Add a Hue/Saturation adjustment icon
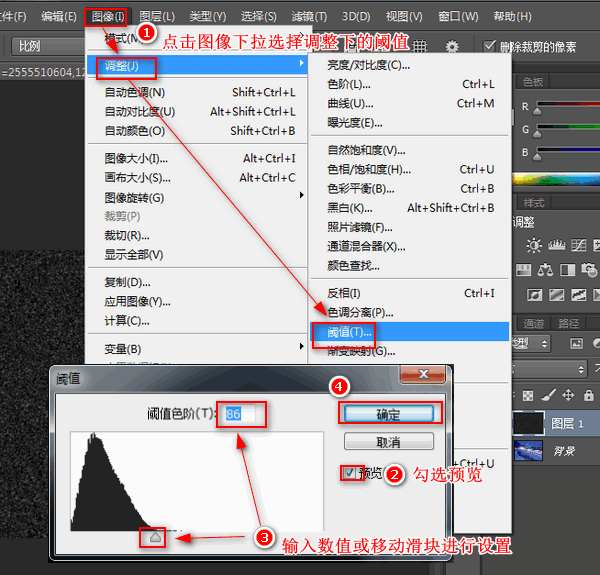Image resolution: width=600 pixels, height=575 pixels. pyautogui.click(x=523, y=270)
